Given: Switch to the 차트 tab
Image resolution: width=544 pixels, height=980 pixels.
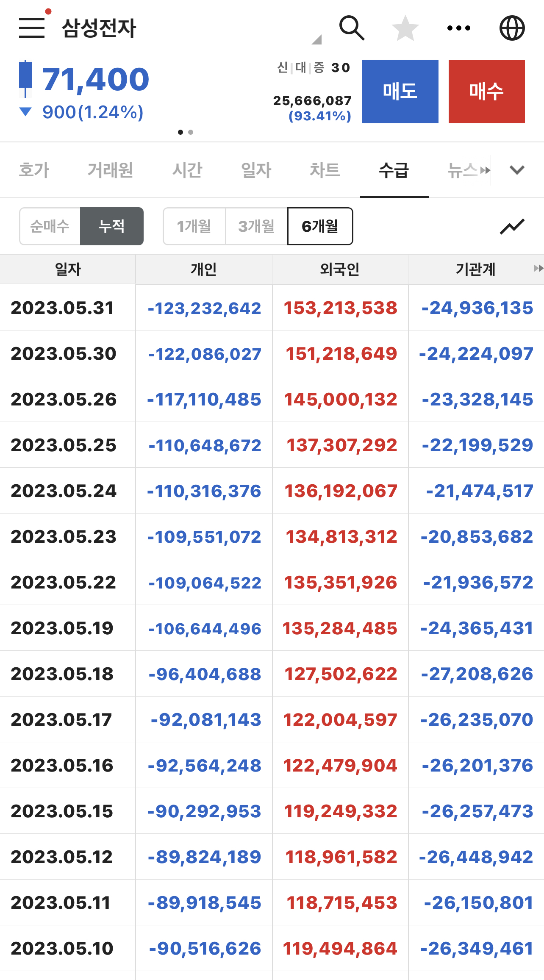Looking at the screenshot, I should point(325,170).
